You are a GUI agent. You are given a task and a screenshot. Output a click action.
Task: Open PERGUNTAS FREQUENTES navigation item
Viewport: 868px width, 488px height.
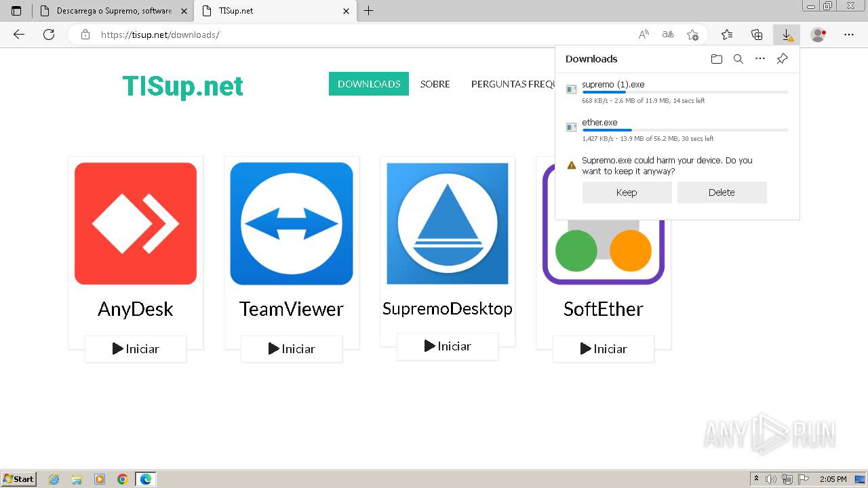pos(513,84)
